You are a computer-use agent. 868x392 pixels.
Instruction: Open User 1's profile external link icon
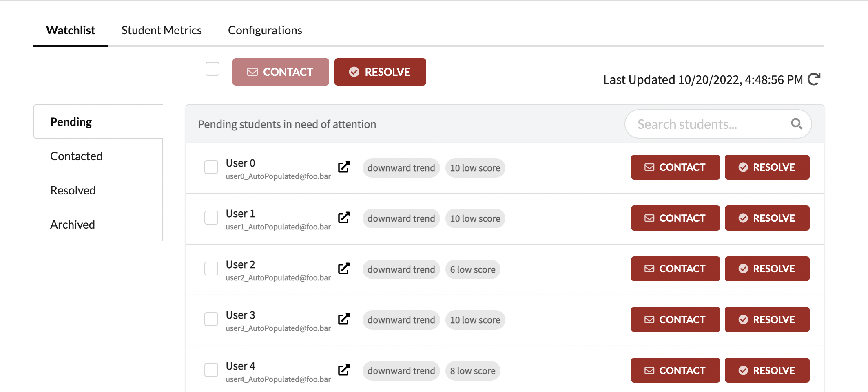pos(344,218)
